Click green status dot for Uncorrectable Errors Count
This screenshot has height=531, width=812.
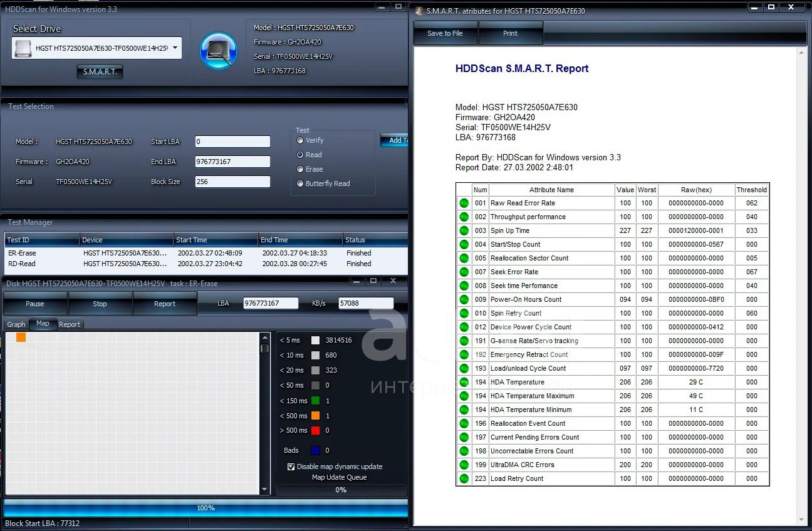point(464,451)
